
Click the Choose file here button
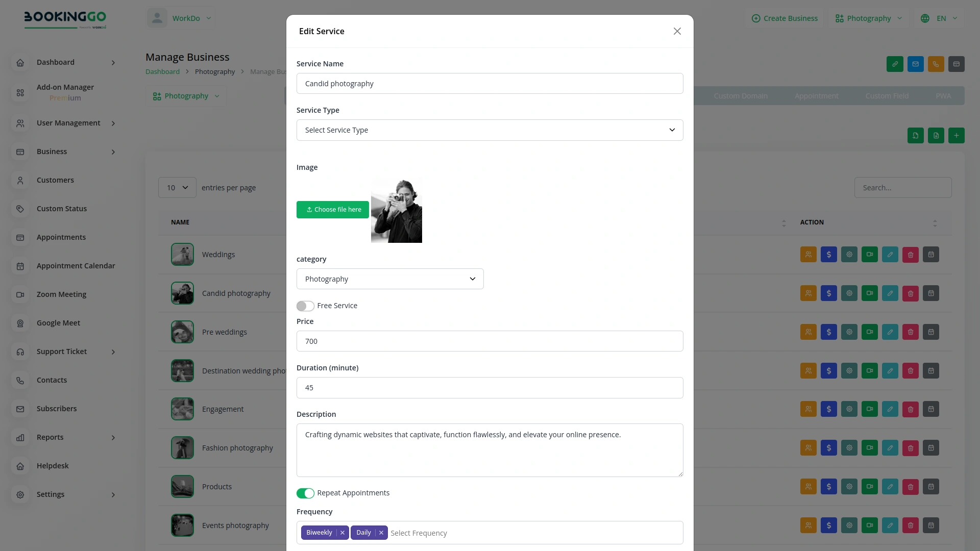(332, 209)
